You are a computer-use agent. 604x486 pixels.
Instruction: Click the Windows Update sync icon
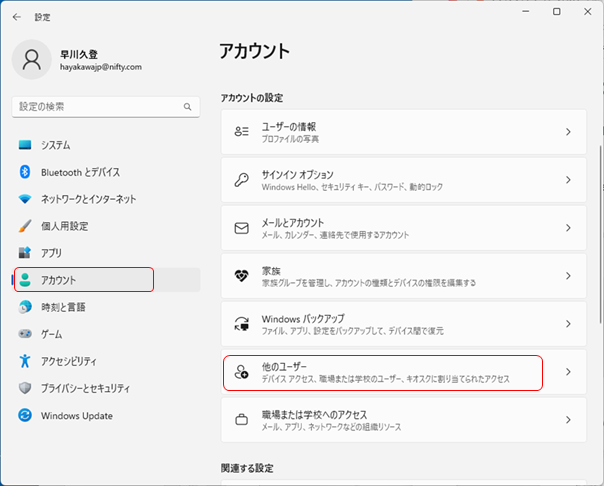(26, 416)
